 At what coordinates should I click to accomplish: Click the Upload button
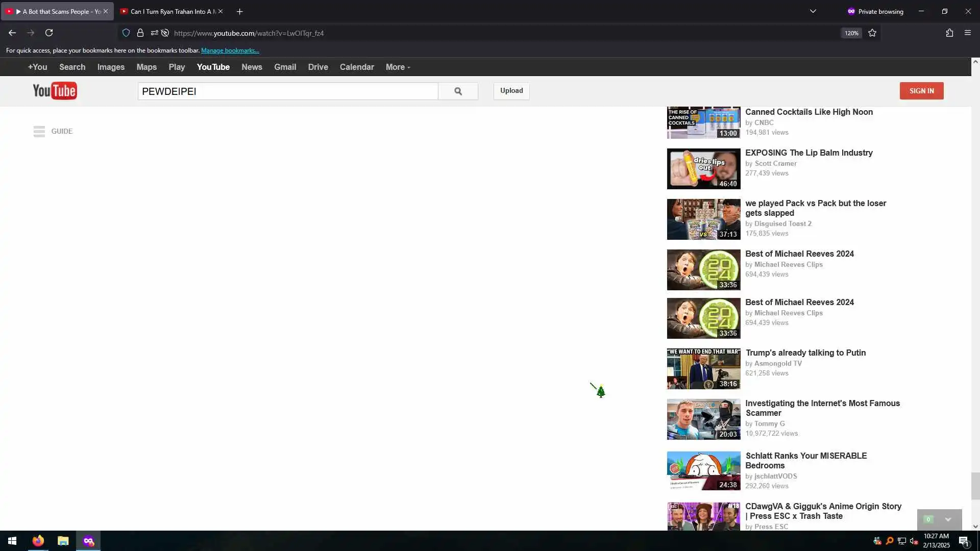[x=511, y=91]
